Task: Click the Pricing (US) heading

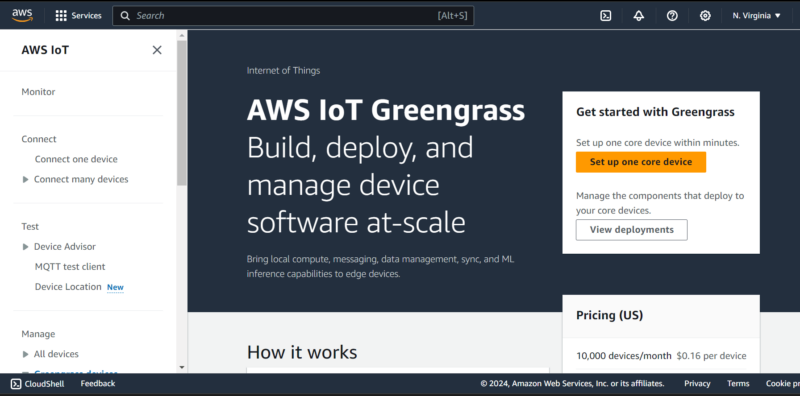Action: click(609, 315)
